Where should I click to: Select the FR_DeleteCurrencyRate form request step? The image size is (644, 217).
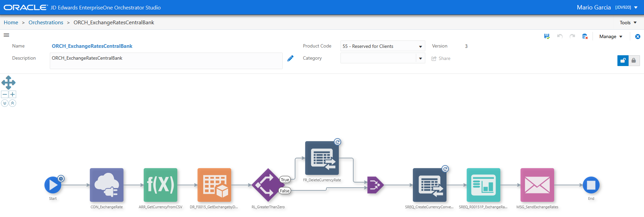coord(322,158)
